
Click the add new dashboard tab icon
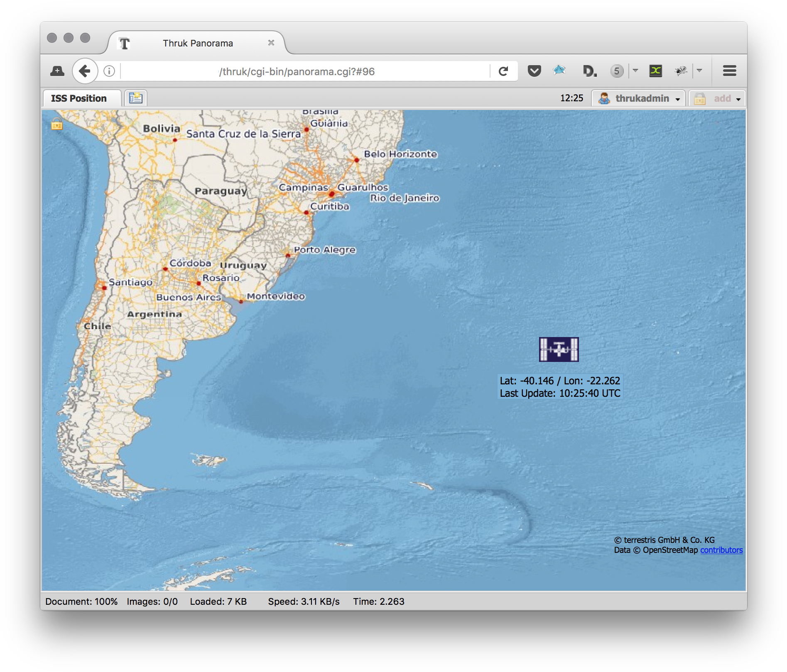click(x=135, y=98)
